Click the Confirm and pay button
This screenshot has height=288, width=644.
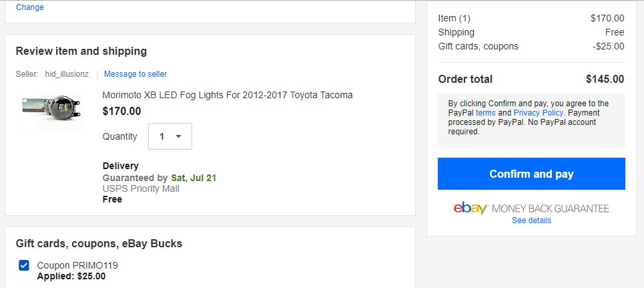pos(531,174)
